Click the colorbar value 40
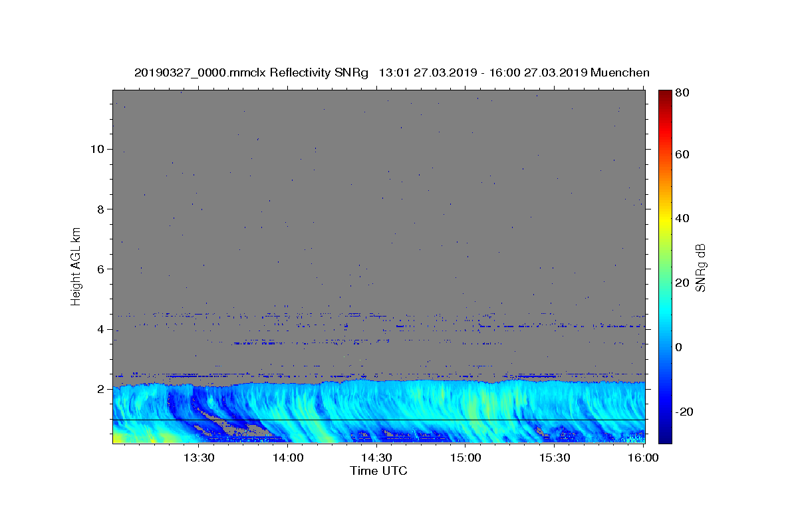The image size is (798, 532). [x=682, y=218]
